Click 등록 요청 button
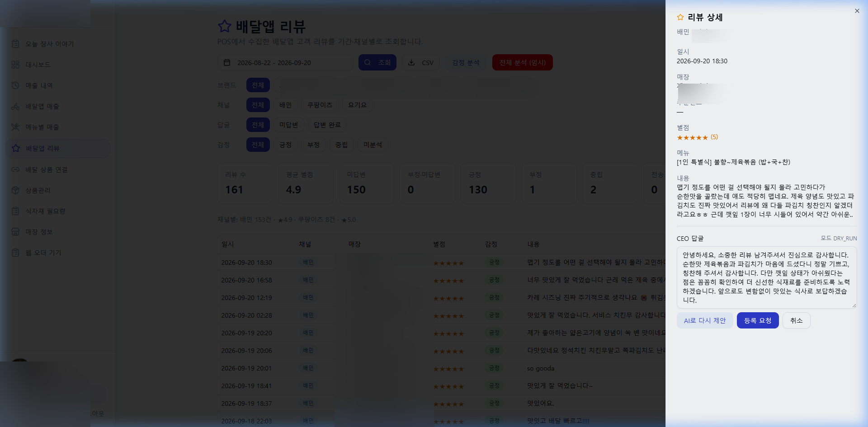 click(758, 320)
